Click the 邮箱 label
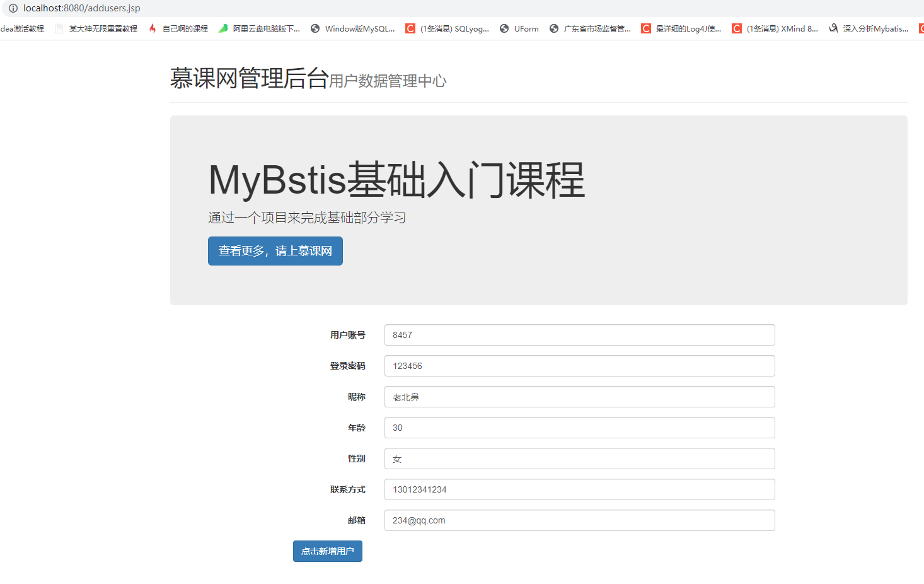The width and height of the screenshot is (924, 584). click(x=357, y=520)
